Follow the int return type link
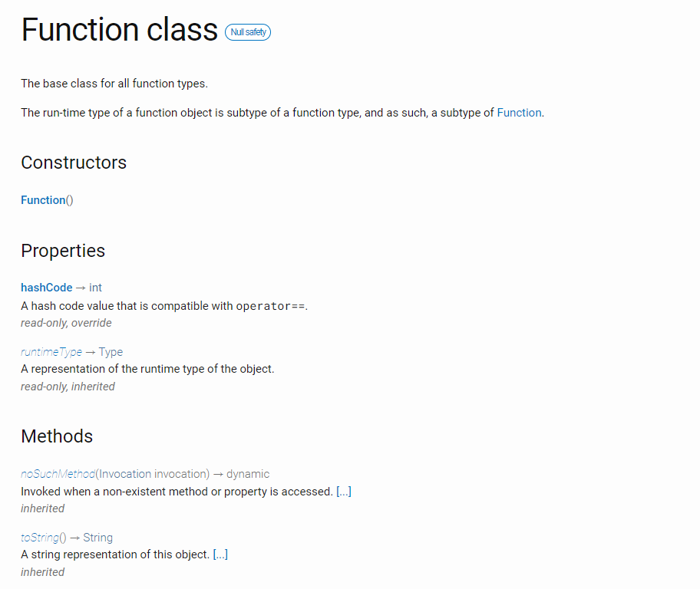The width and height of the screenshot is (700, 589). coord(95,288)
